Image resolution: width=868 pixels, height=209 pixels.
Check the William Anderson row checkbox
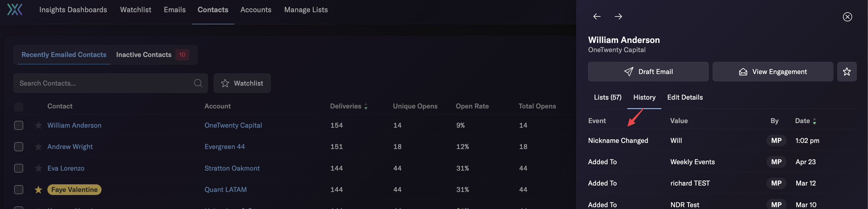pyautogui.click(x=19, y=125)
